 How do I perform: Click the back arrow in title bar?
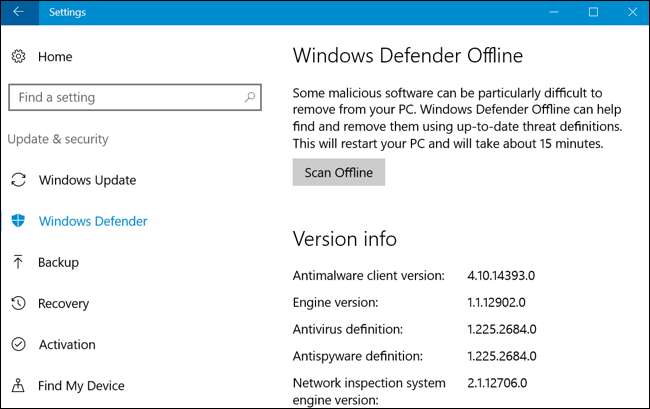point(18,12)
